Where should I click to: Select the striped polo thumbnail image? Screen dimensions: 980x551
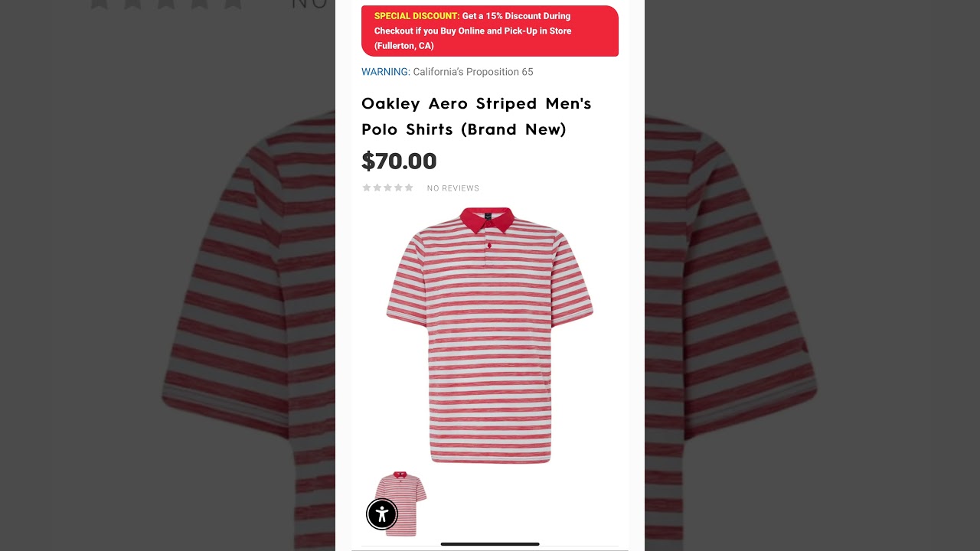[x=400, y=504]
